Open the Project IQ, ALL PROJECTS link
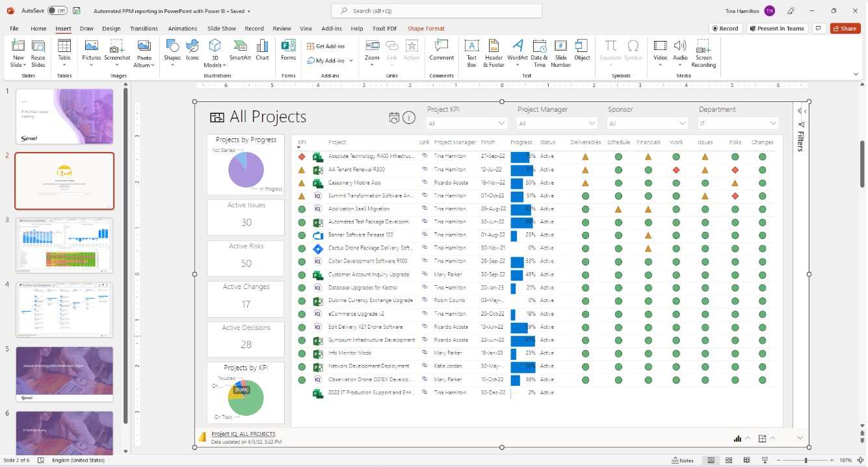 tap(243, 434)
